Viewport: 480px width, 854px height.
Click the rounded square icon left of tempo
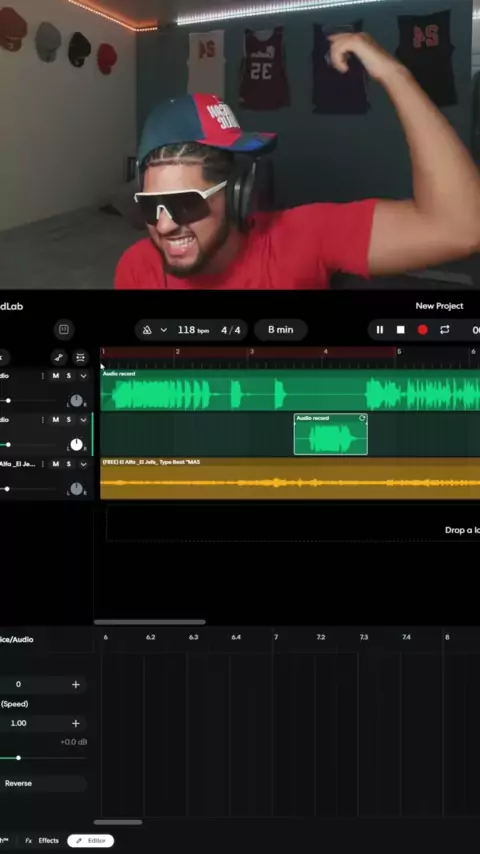64,329
